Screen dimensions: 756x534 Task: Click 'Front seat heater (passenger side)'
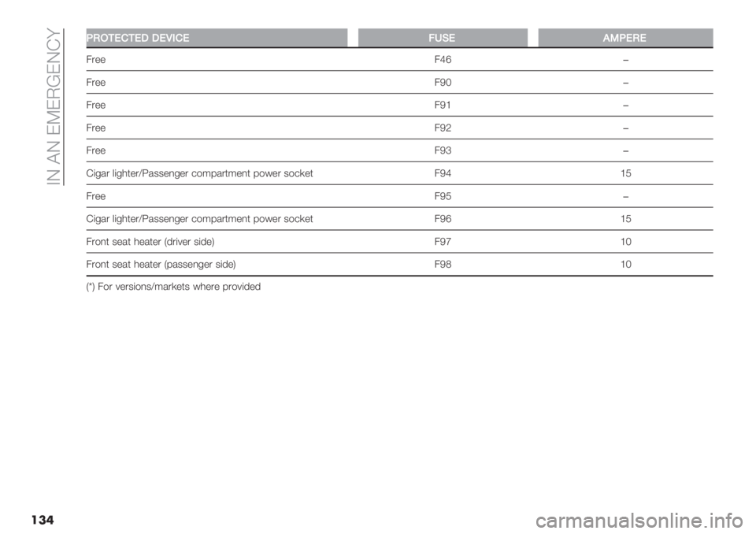pos(161,265)
